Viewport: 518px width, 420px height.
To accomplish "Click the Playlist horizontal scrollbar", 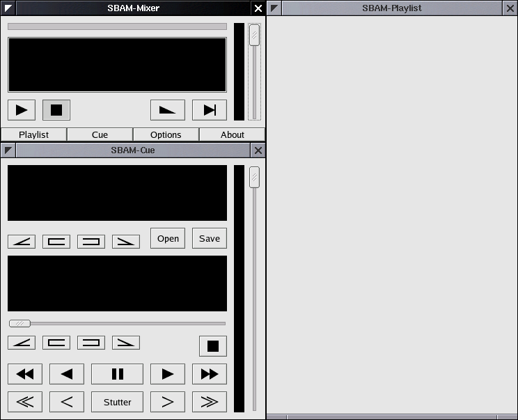I will pos(392,417).
